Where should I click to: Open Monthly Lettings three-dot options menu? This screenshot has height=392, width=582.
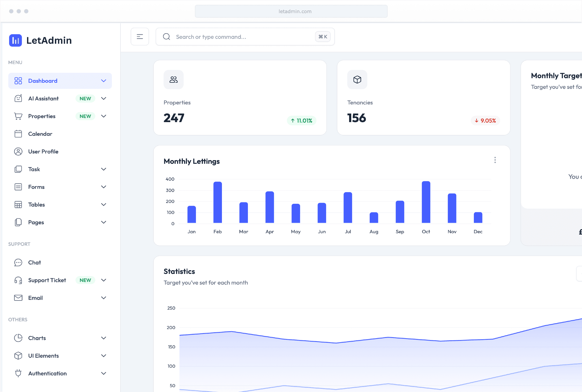pos(495,160)
